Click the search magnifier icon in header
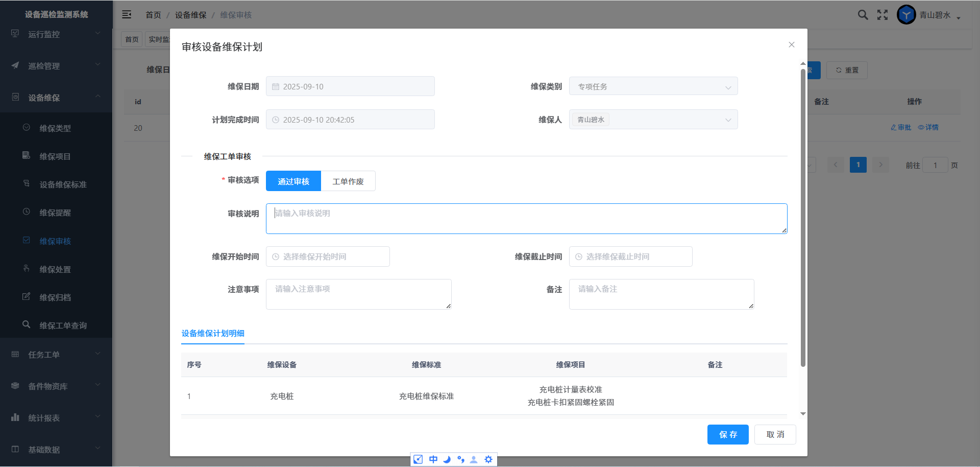 point(863,15)
